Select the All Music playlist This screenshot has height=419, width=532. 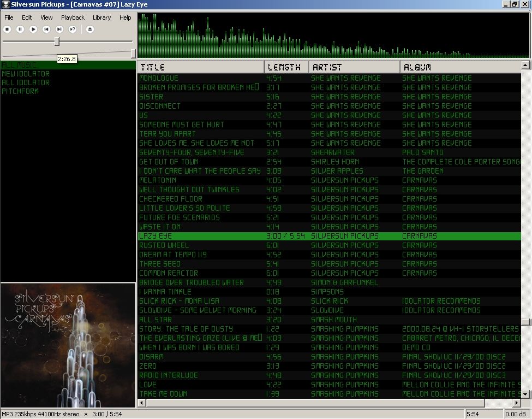click(68, 65)
